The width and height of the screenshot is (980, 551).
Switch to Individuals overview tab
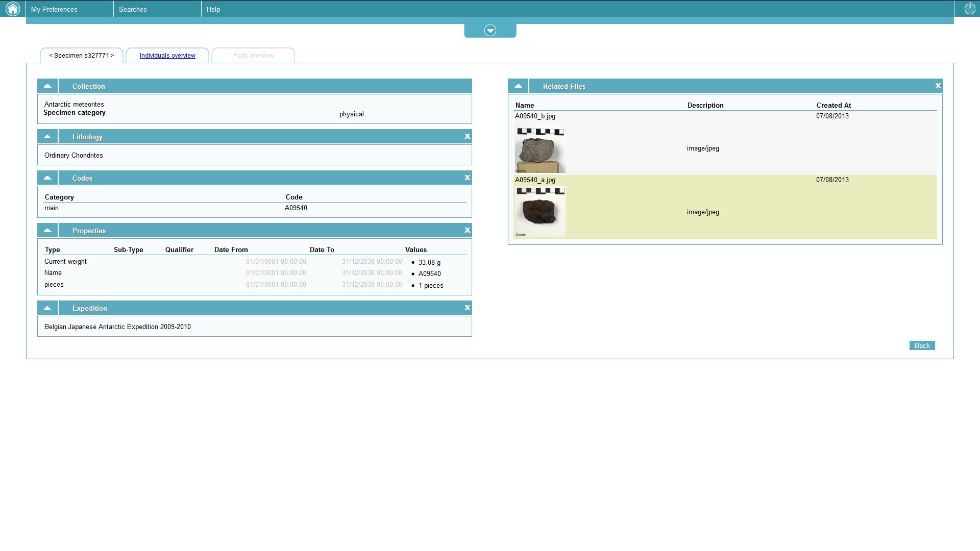tap(167, 56)
